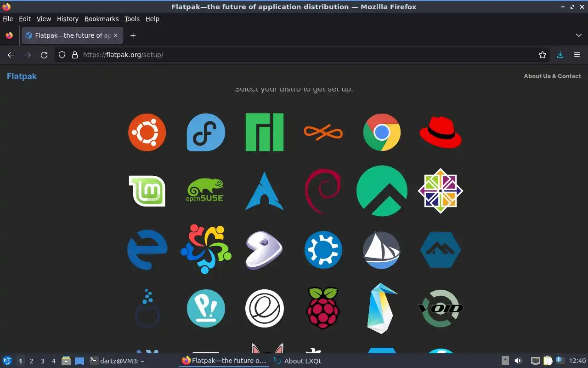Choose the Debian swirl logo

point(323,190)
